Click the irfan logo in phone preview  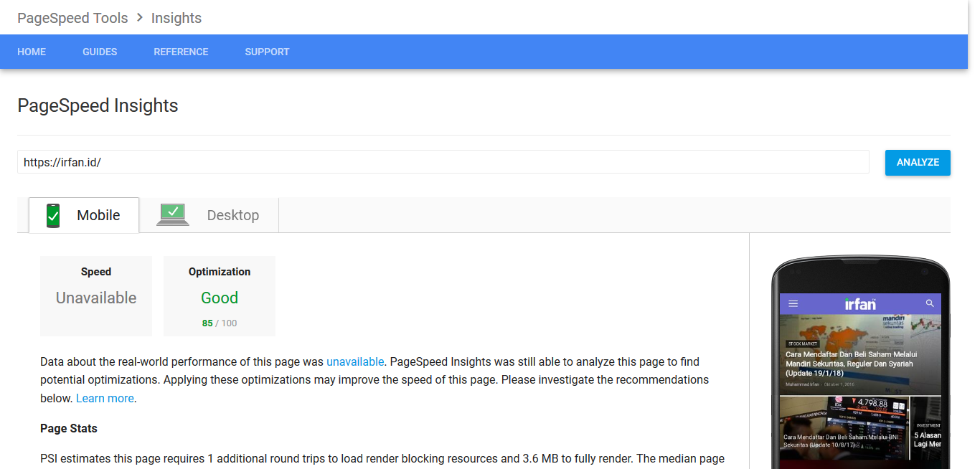(x=860, y=303)
